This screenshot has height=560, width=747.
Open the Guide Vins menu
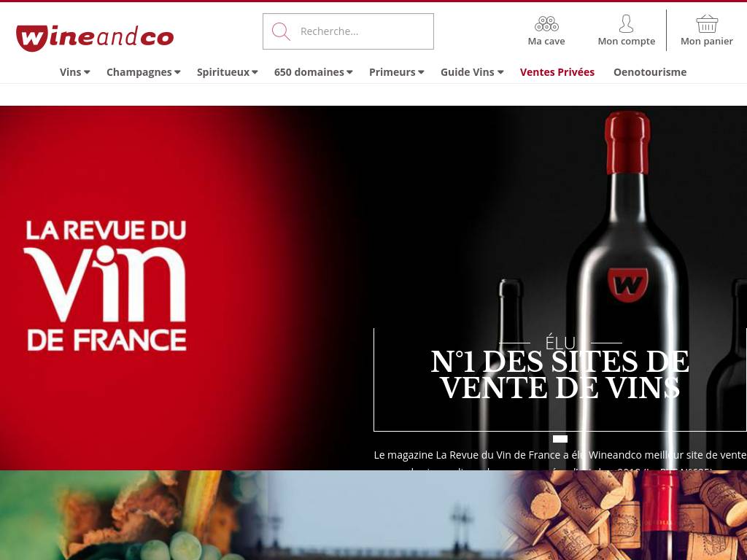(x=472, y=72)
